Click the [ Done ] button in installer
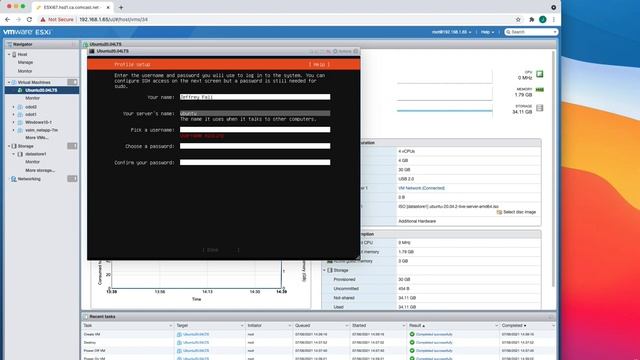This screenshot has width=640, height=360. point(221,250)
